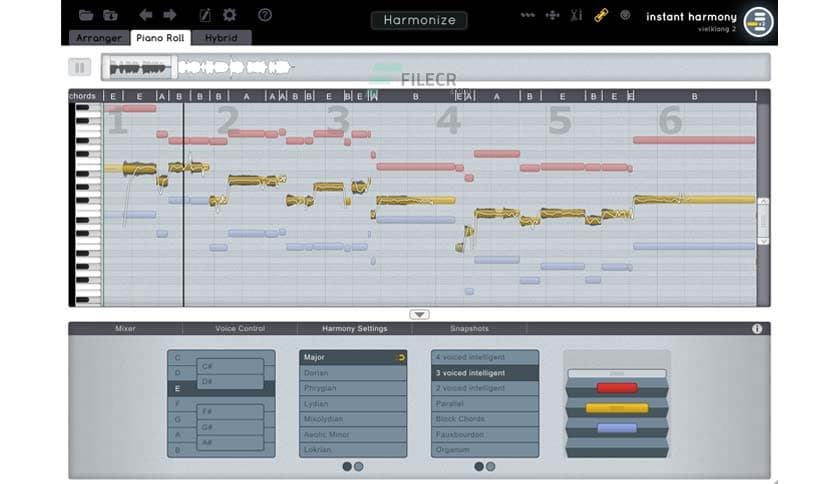836x484 pixels.
Task: Select Parallel harmony mode
Action: point(485,404)
